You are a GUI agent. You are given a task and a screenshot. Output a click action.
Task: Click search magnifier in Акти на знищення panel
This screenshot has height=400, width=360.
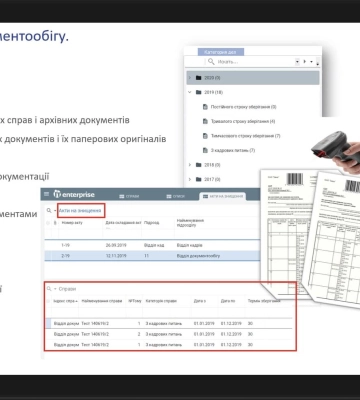pyautogui.click(x=49, y=211)
